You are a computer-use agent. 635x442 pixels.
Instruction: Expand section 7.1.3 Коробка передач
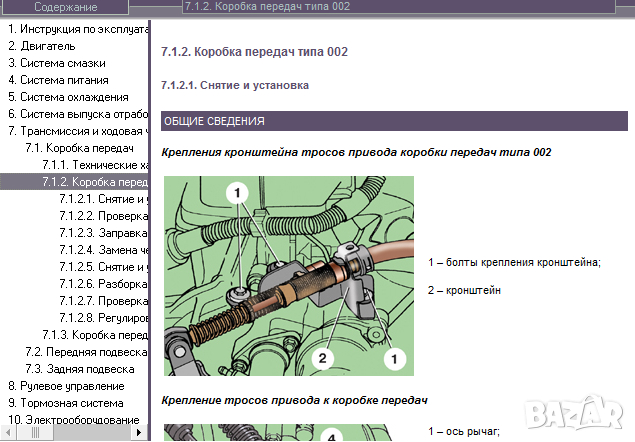[x=95, y=335]
